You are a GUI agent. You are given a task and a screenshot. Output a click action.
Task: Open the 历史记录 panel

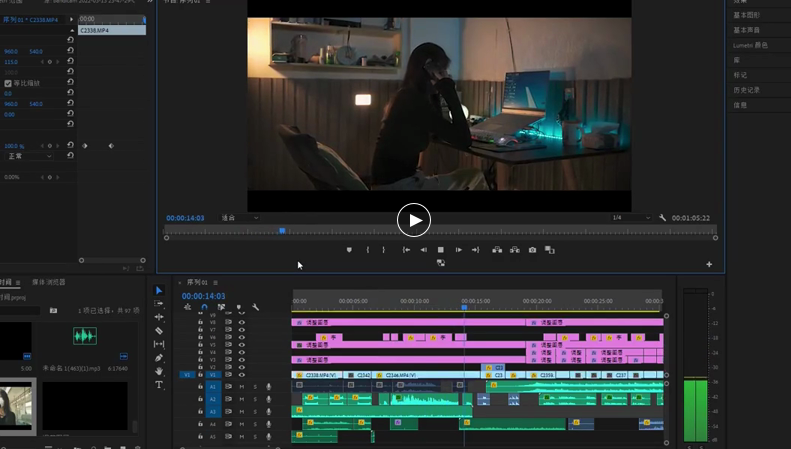747,90
